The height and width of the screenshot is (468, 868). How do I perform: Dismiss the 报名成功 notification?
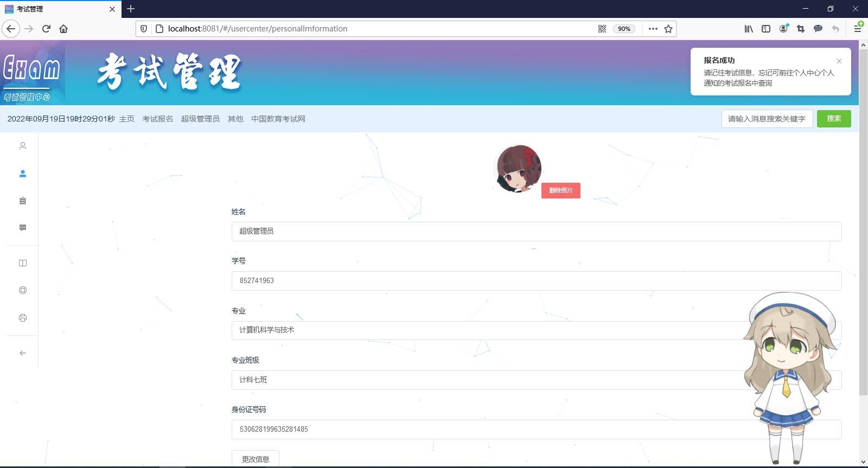[839, 61]
